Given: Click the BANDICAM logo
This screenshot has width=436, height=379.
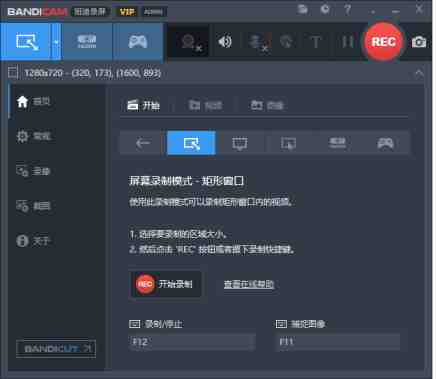Looking at the screenshot, I should [37, 12].
